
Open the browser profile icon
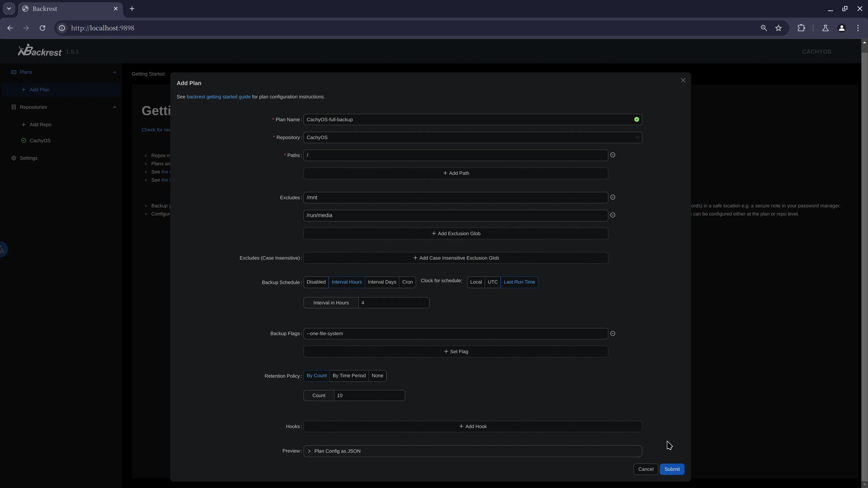[842, 28]
